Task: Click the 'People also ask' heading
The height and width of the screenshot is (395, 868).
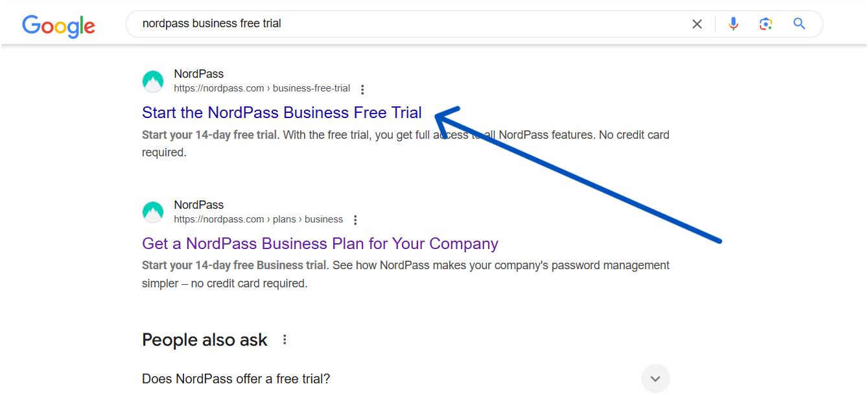Action: pyautogui.click(x=205, y=340)
